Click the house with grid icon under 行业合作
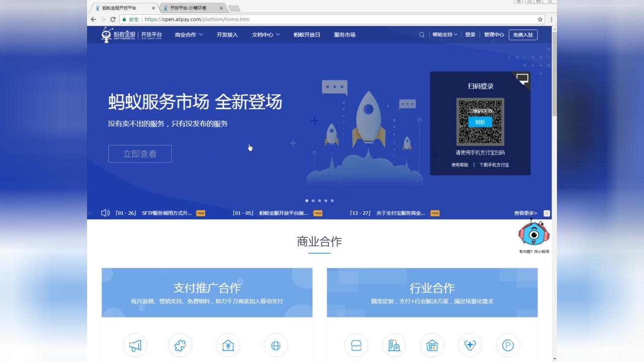This screenshot has width=644, height=362. click(432, 345)
